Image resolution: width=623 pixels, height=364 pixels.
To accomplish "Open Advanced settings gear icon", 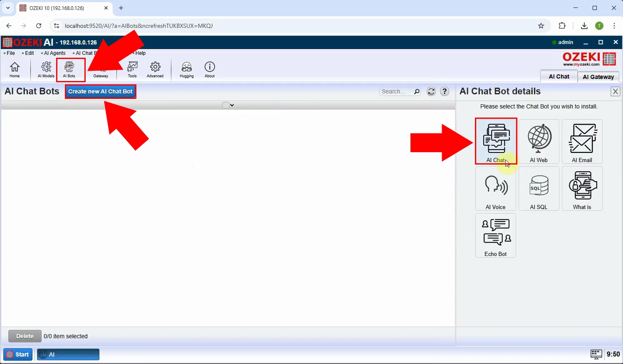I will tap(155, 69).
